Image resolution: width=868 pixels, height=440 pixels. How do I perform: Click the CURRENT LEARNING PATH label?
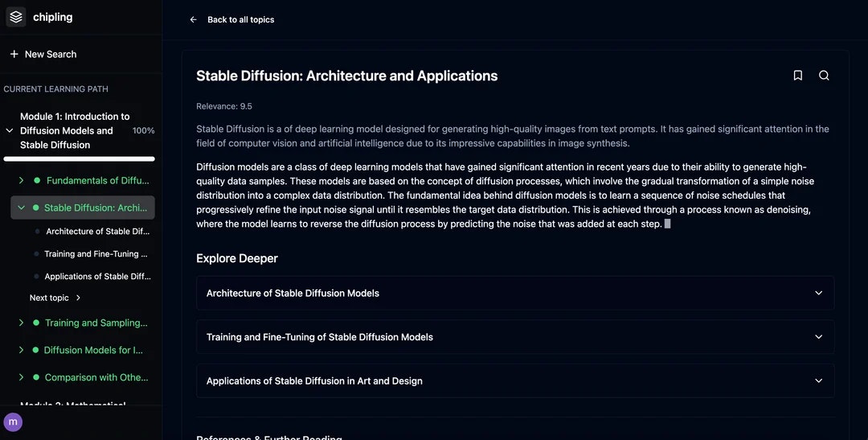point(56,88)
